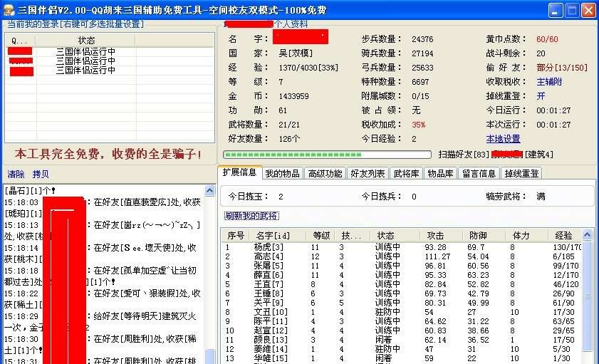The height and width of the screenshot is (364, 599).
Task: Select general row 华雄[15]
Action: [401, 358]
